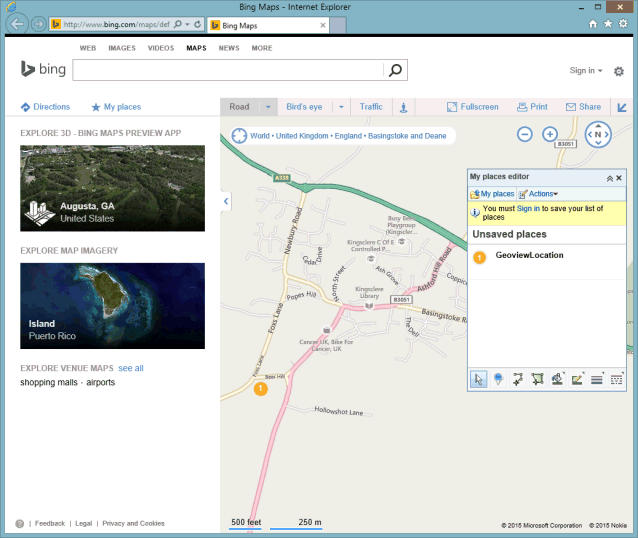
Task: Open the line color pencil tool
Action: [x=577, y=379]
